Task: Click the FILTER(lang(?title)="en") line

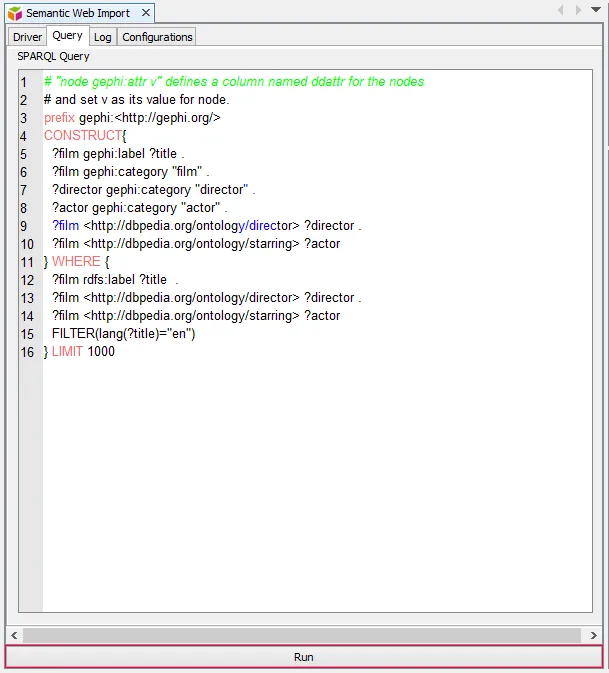Action: click(x=123, y=334)
